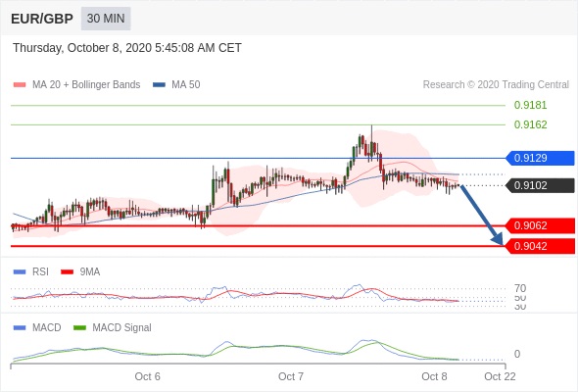Click the Oct 7 date axis marker
The image size is (578, 392).
pos(291,376)
